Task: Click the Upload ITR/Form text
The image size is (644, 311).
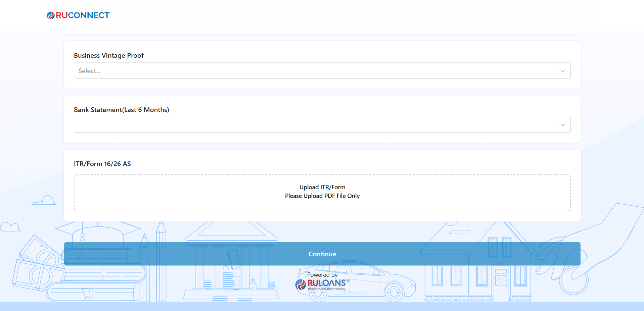Action: click(x=322, y=187)
